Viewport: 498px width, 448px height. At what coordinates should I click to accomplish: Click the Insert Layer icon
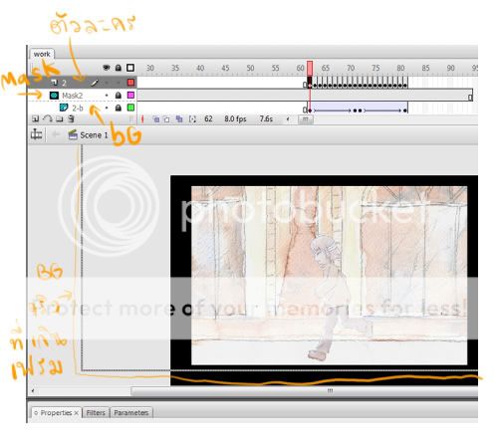pos(35,118)
